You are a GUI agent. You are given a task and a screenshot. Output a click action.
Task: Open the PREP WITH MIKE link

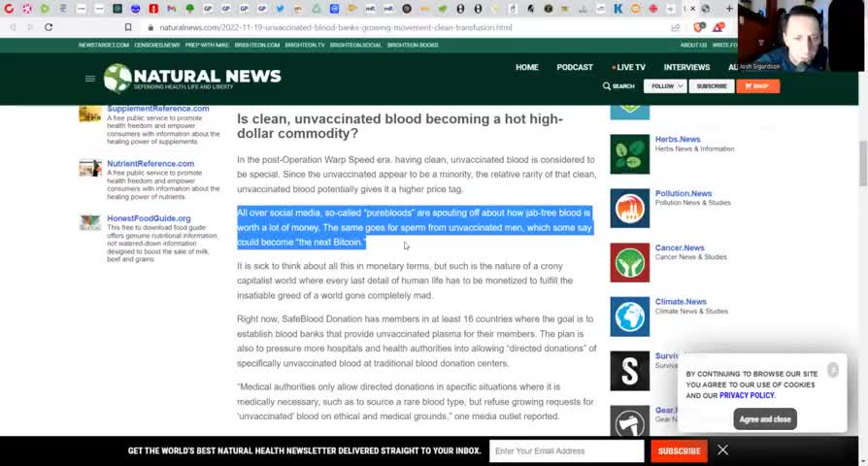207,45
